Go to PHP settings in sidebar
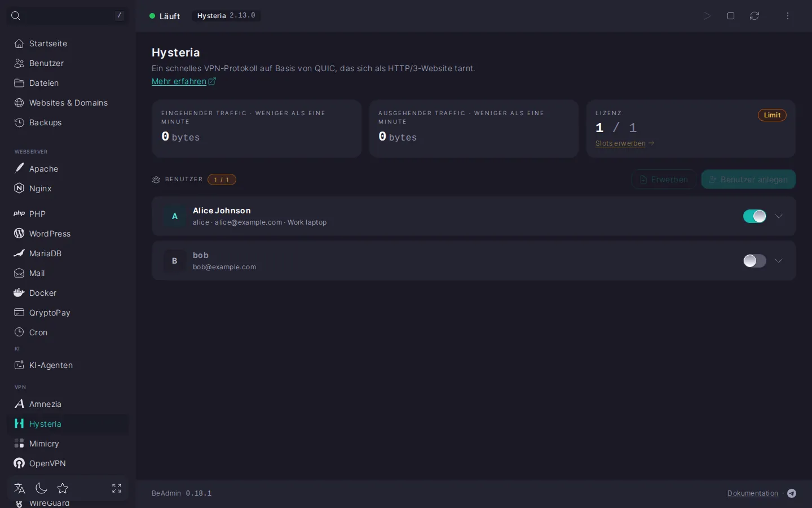The image size is (812, 508). pyautogui.click(x=68, y=214)
